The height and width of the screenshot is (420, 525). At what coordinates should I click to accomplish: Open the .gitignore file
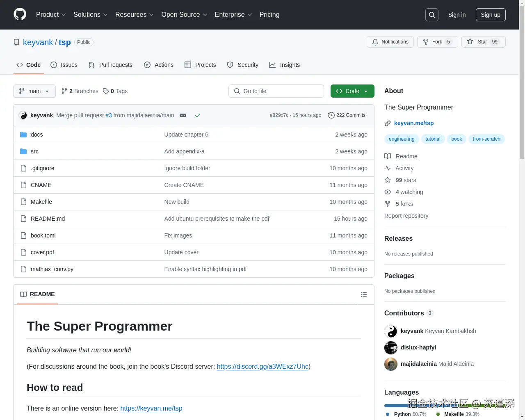[42, 168]
